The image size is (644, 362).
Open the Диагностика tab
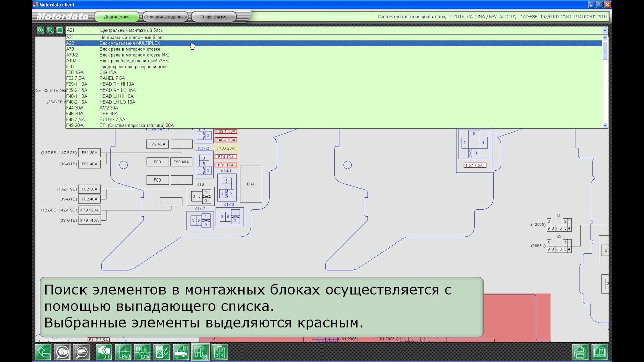click(x=116, y=17)
